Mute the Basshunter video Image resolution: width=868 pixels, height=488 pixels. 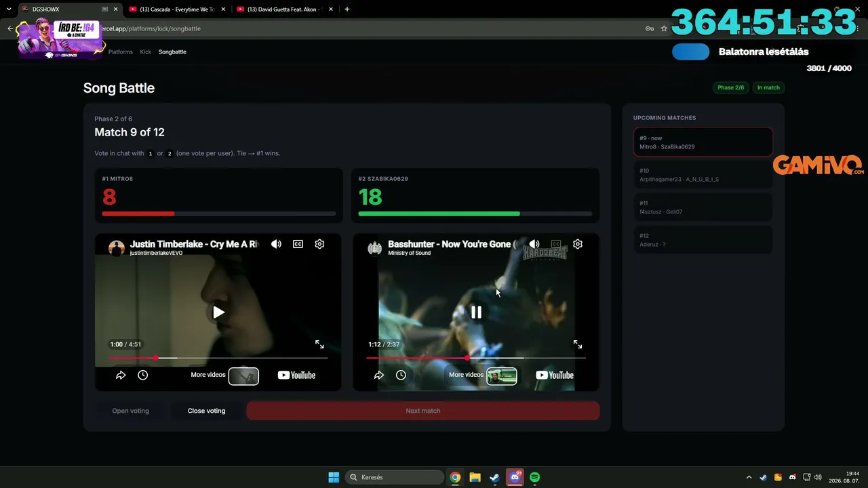pos(534,244)
